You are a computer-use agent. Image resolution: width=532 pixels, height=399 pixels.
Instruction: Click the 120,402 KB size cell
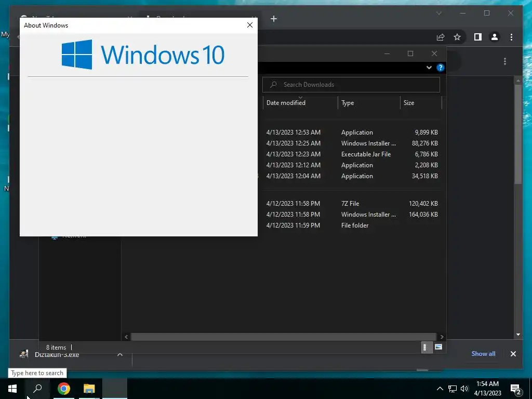pos(423,204)
